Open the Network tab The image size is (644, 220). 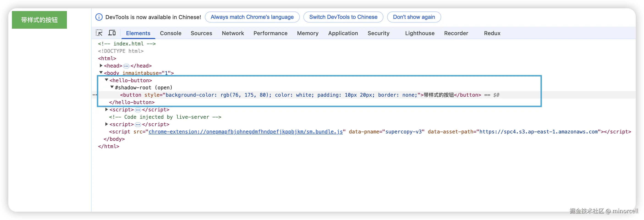233,33
